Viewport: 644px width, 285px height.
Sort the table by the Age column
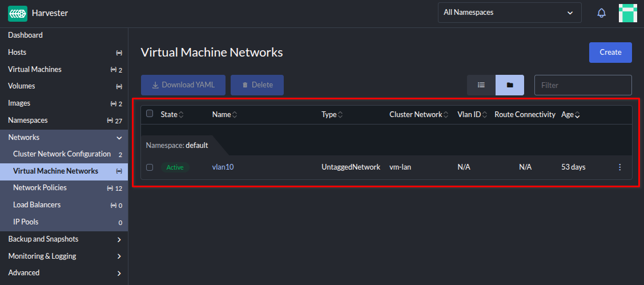point(570,115)
